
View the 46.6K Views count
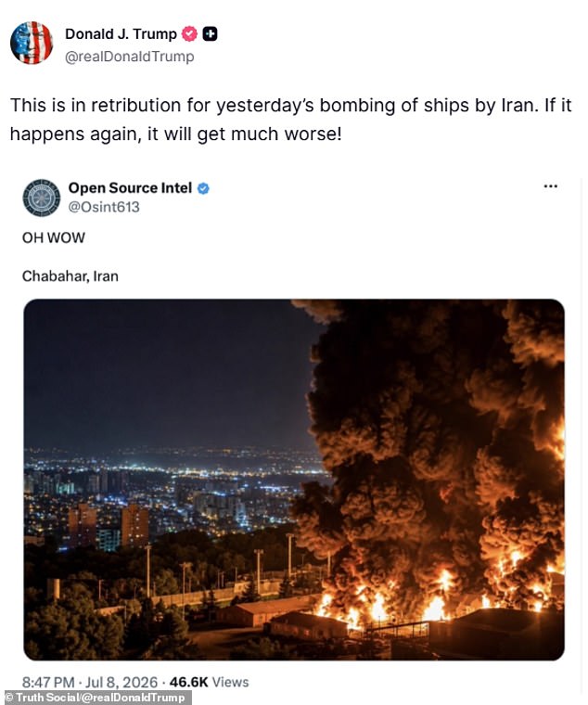point(209,682)
